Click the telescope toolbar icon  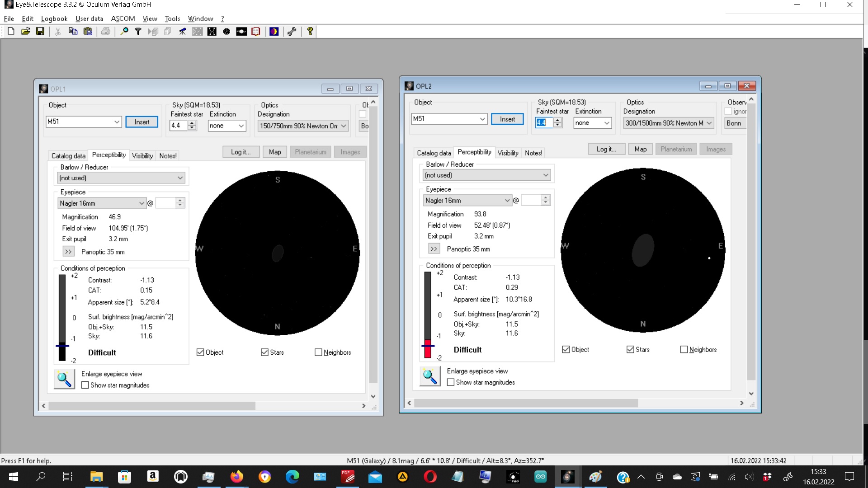click(x=183, y=31)
